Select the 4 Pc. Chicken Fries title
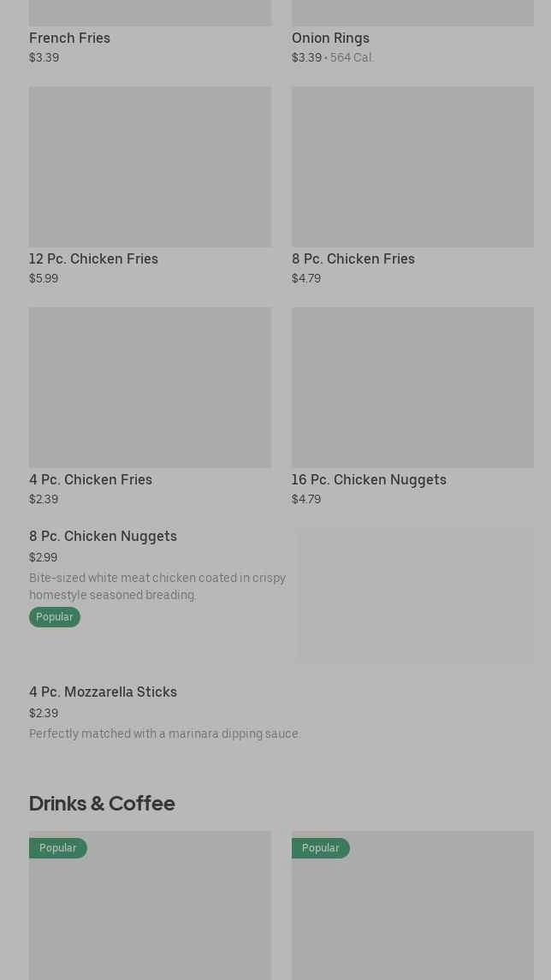The image size is (551, 980). tap(91, 479)
